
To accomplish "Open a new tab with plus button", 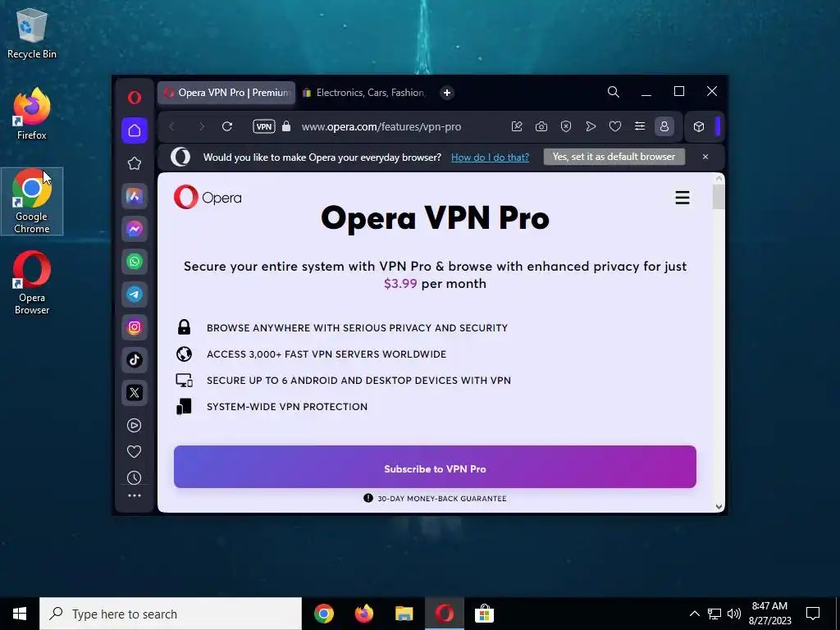I will click(447, 93).
